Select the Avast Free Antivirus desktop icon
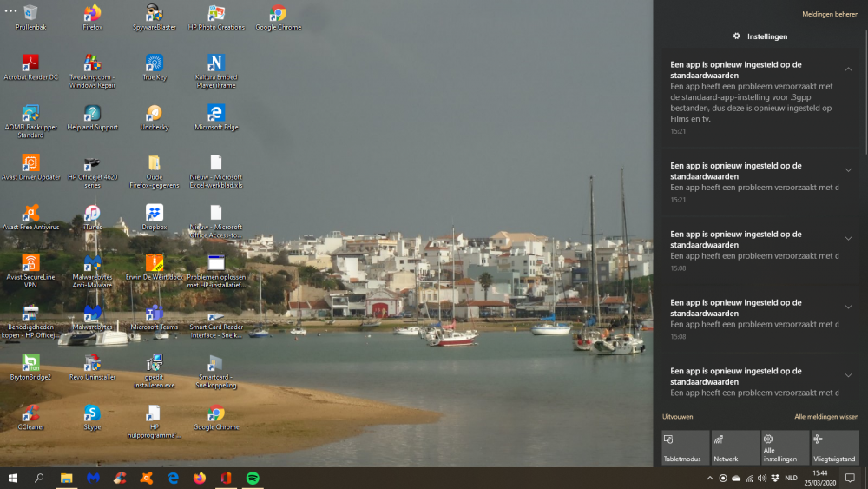 point(30,213)
